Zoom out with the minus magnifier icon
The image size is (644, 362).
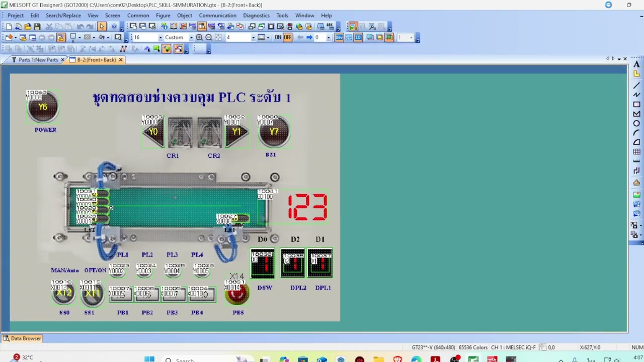[x=209, y=38]
